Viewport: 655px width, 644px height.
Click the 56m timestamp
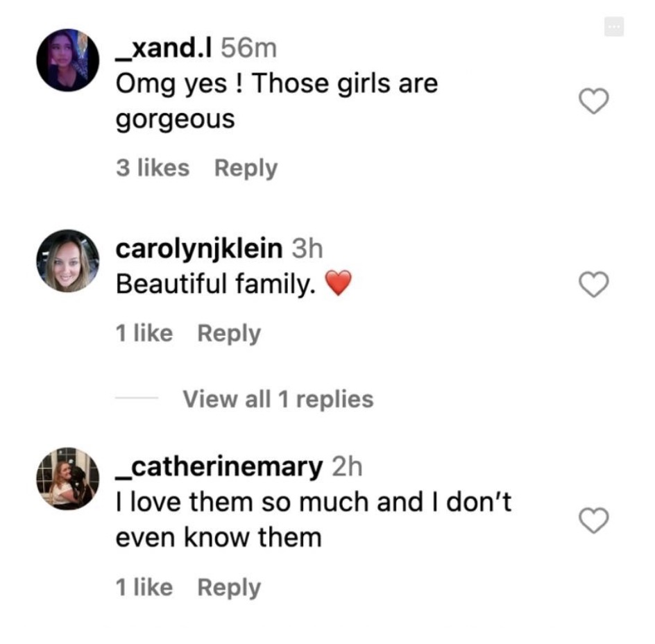point(248,48)
